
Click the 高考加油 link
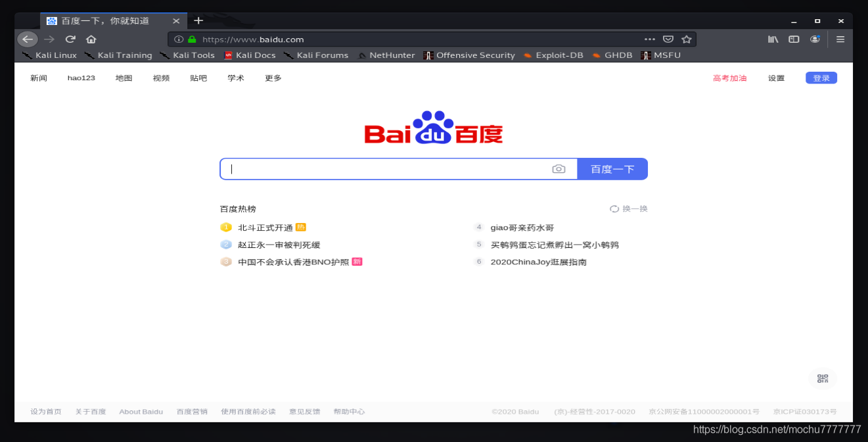coord(730,78)
